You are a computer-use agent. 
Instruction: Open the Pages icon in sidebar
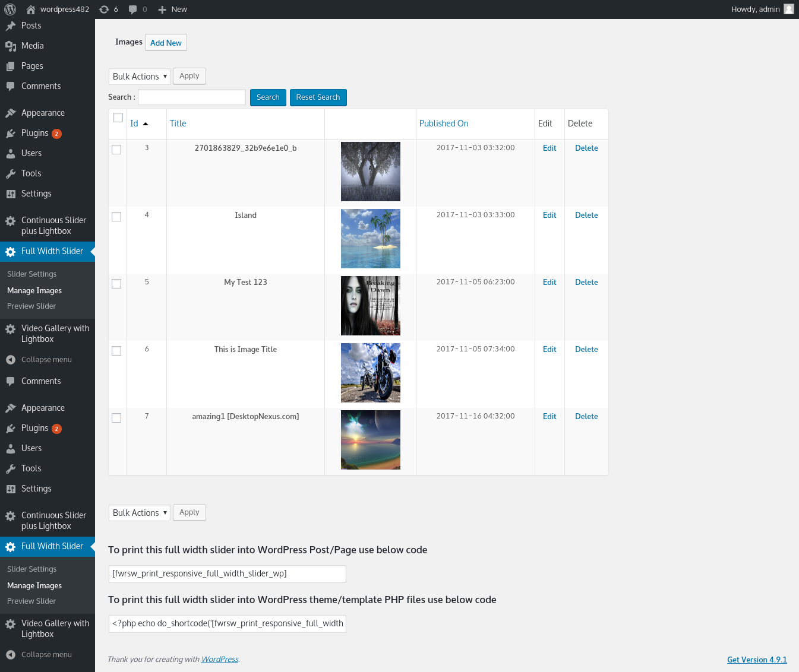10,66
